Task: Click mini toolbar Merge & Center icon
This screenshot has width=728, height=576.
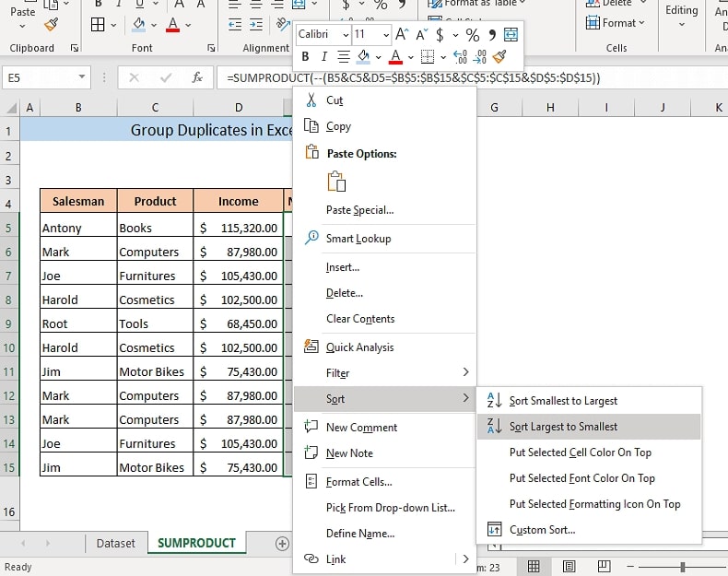Action: pos(511,34)
